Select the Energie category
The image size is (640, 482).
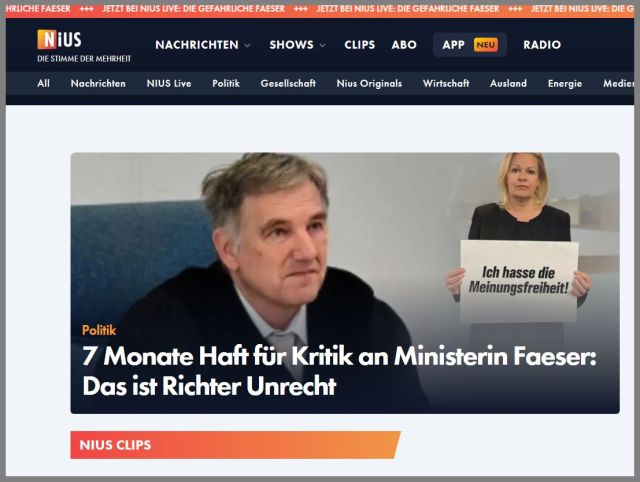[x=565, y=83]
